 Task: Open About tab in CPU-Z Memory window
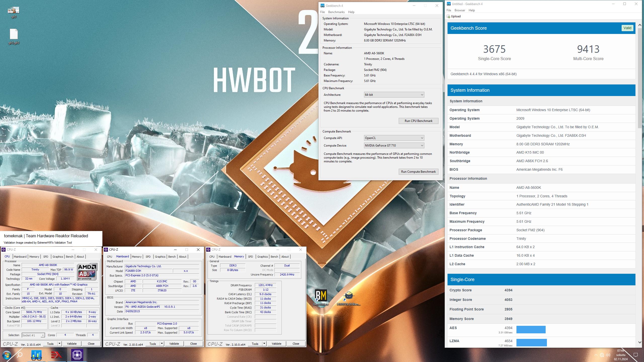pyautogui.click(x=285, y=257)
